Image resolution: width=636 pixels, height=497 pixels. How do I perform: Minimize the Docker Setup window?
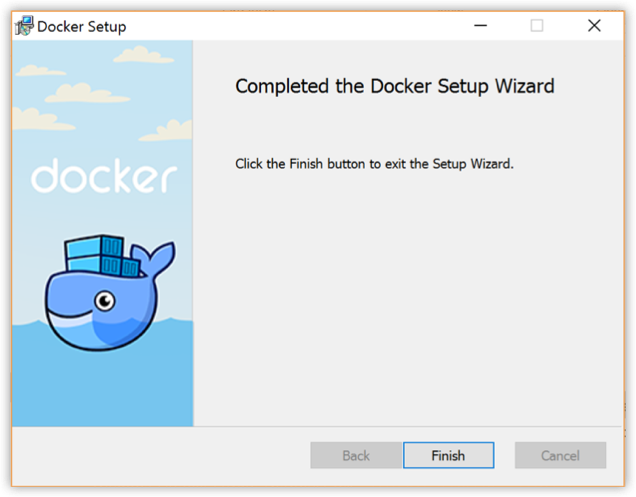[x=479, y=26]
